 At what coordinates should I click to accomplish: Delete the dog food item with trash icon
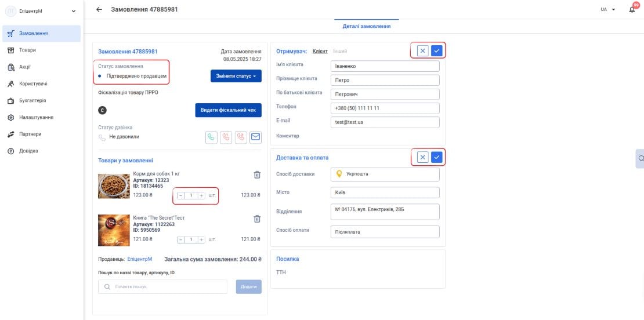tap(257, 174)
